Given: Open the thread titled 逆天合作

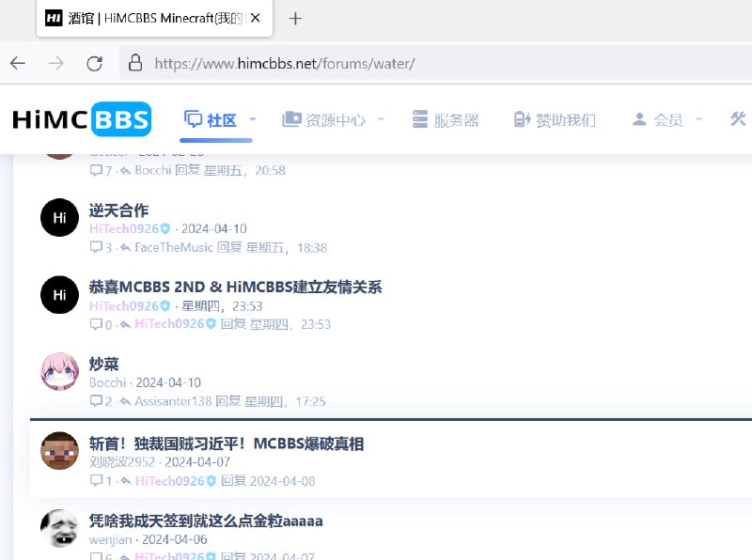Looking at the screenshot, I should pos(118,210).
